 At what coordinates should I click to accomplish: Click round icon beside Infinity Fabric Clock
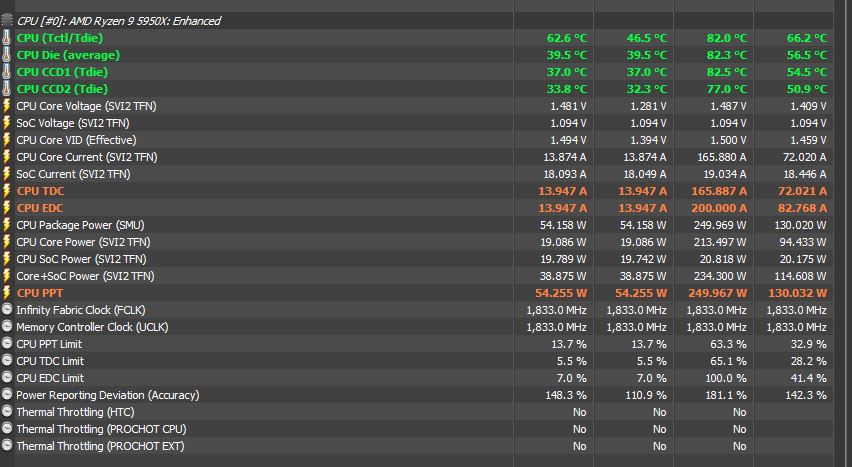coord(7,310)
